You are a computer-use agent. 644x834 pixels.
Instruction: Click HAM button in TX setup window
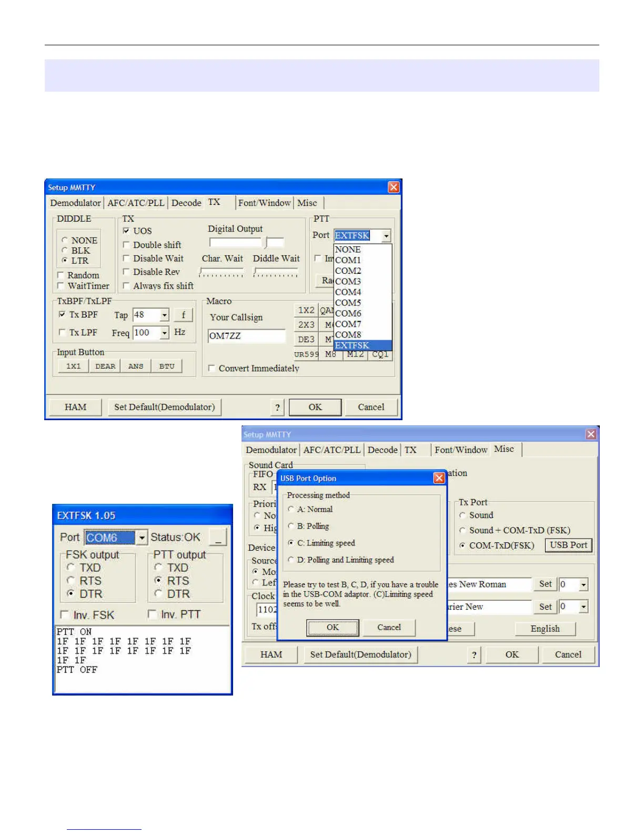pyautogui.click(x=75, y=407)
